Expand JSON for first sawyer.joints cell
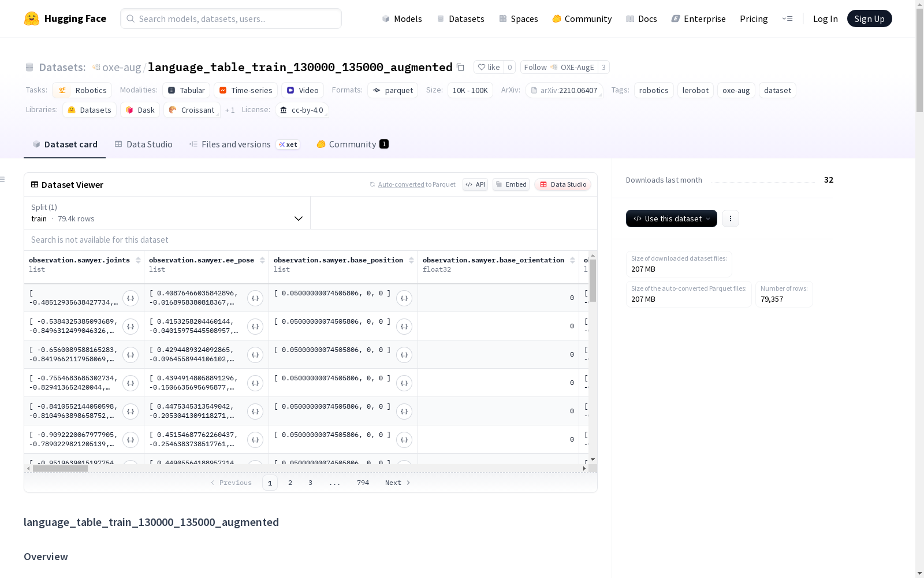This screenshot has width=924, height=578. tap(131, 298)
